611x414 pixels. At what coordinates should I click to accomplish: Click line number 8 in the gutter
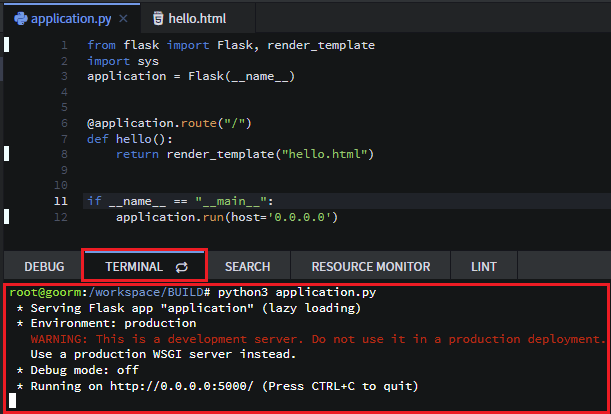coord(64,154)
